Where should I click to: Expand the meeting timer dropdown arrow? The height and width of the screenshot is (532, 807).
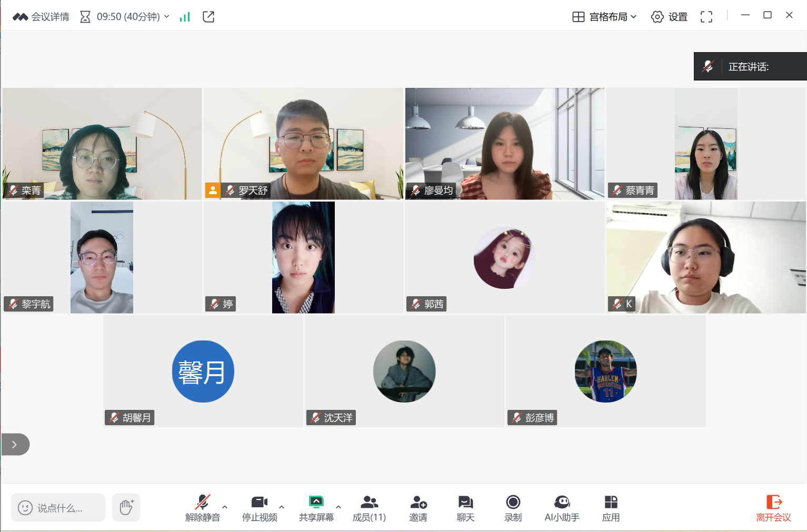(167, 16)
